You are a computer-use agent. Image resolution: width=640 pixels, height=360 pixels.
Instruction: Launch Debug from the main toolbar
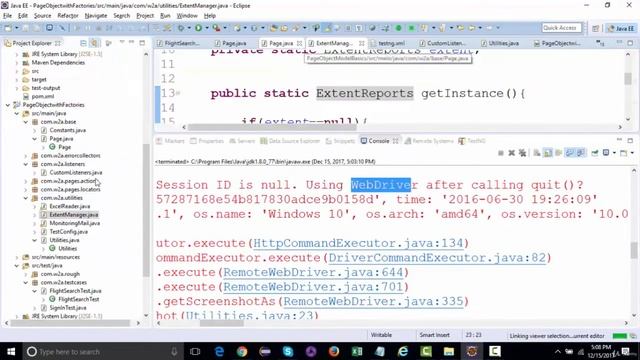[180, 28]
